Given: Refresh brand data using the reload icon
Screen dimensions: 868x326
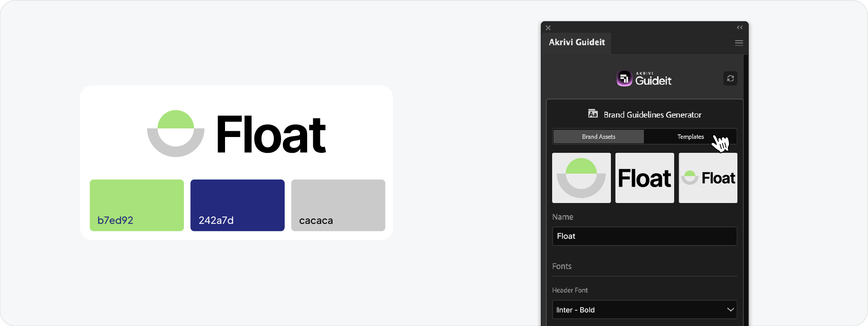Looking at the screenshot, I should point(730,78).
